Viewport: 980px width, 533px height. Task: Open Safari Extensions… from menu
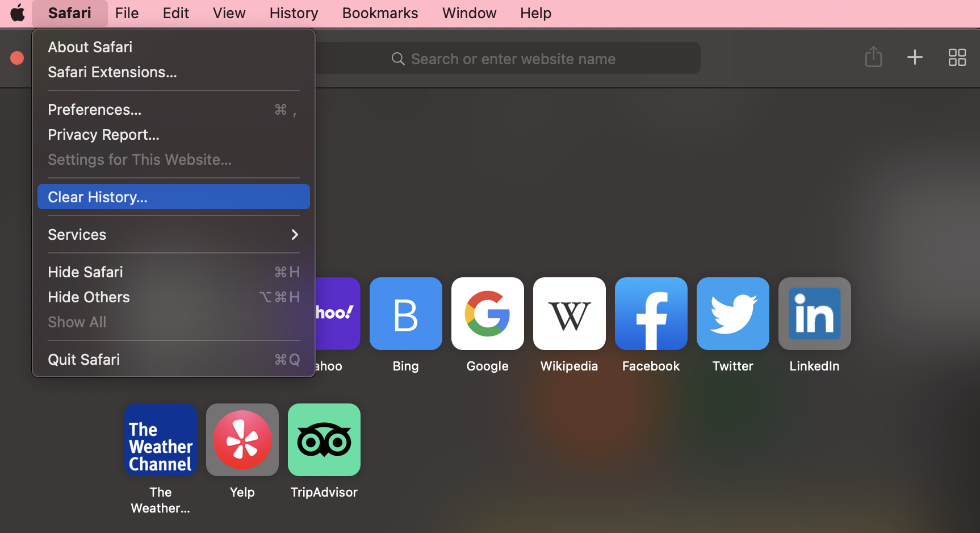(174, 72)
